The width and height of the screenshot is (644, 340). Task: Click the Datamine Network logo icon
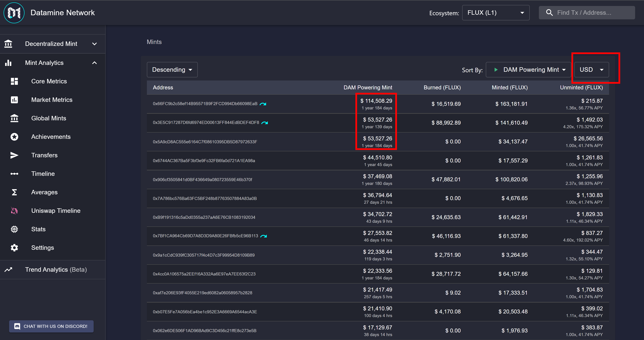[x=14, y=13]
